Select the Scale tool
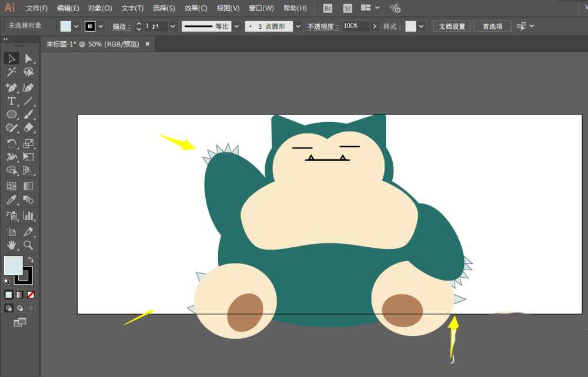588x377 pixels. [x=28, y=143]
